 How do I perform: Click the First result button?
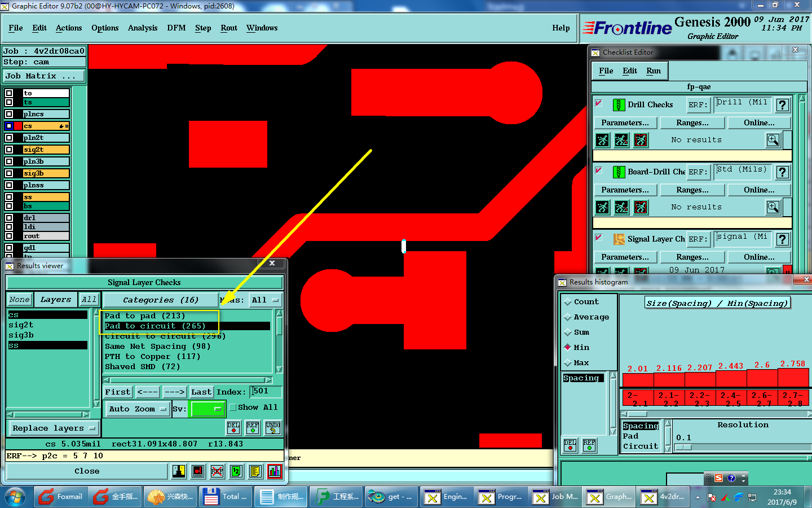[118, 392]
